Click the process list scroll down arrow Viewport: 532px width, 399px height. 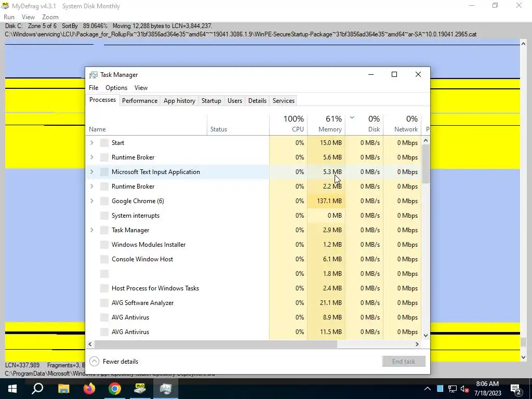[426, 336]
